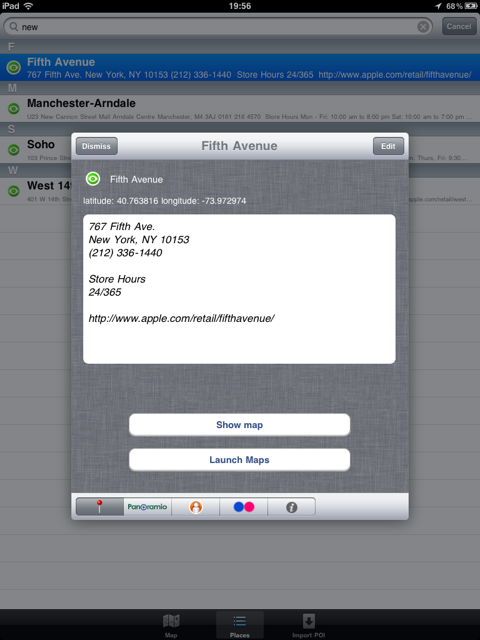
Task: Switch to the Panoramio segment
Action: (x=147, y=507)
